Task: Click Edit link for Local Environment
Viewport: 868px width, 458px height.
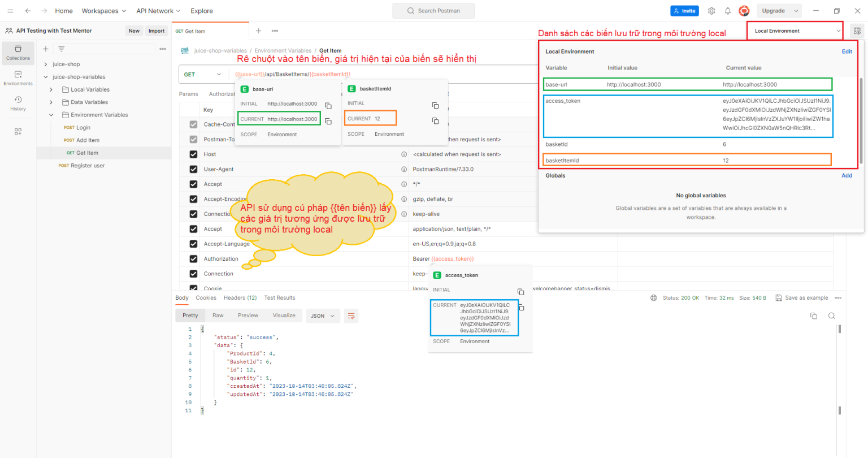Action: [847, 51]
